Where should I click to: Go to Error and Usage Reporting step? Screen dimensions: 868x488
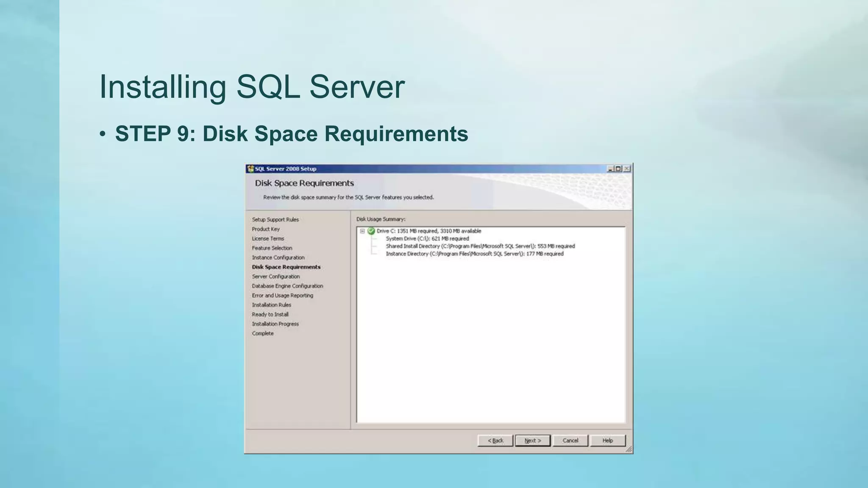click(282, 296)
